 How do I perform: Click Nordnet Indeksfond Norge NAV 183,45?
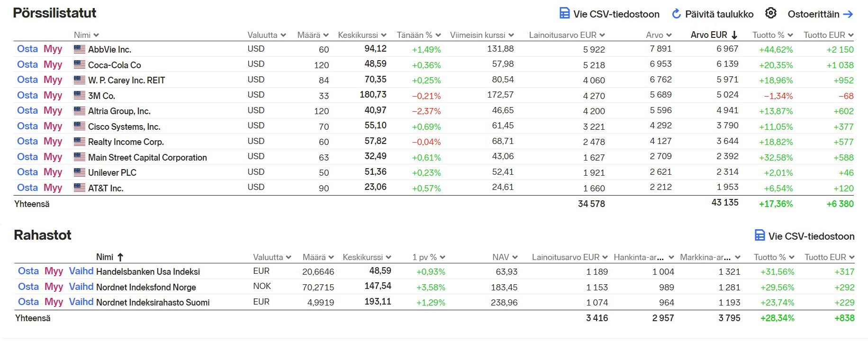pyautogui.click(x=504, y=287)
